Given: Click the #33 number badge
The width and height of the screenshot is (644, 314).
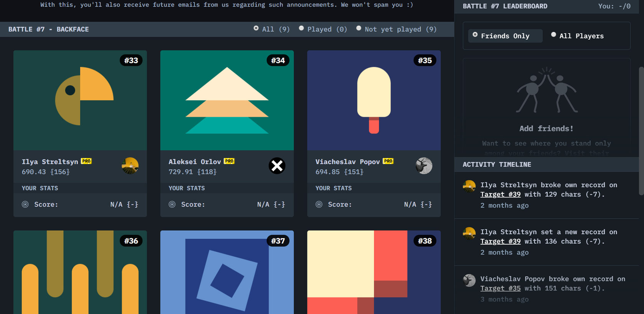Looking at the screenshot, I should pyautogui.click(x=131, y=60).
